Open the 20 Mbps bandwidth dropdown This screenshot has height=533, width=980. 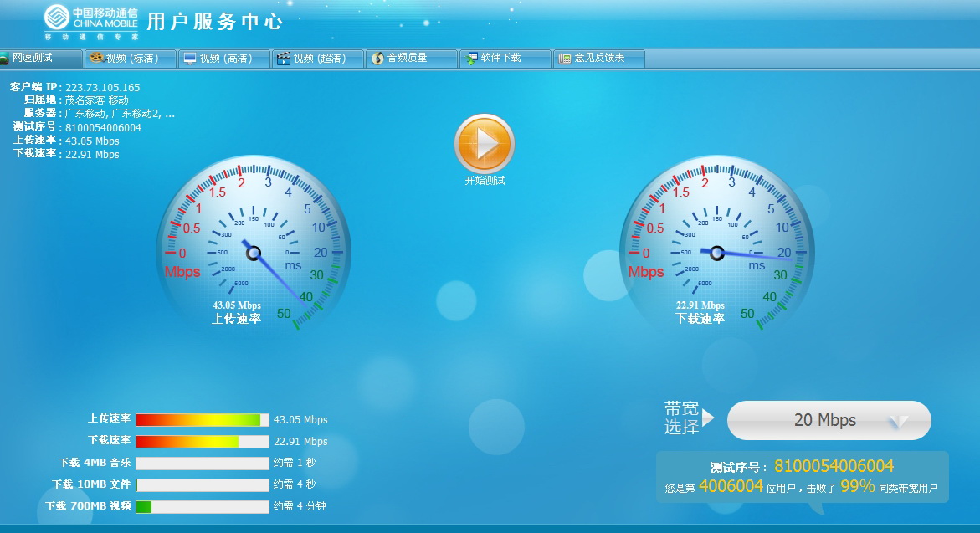point(828,420)
